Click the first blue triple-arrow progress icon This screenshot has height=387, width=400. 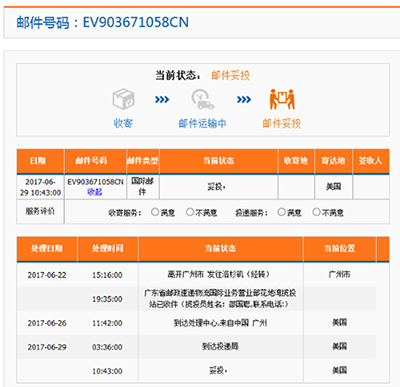pos(162,99)
